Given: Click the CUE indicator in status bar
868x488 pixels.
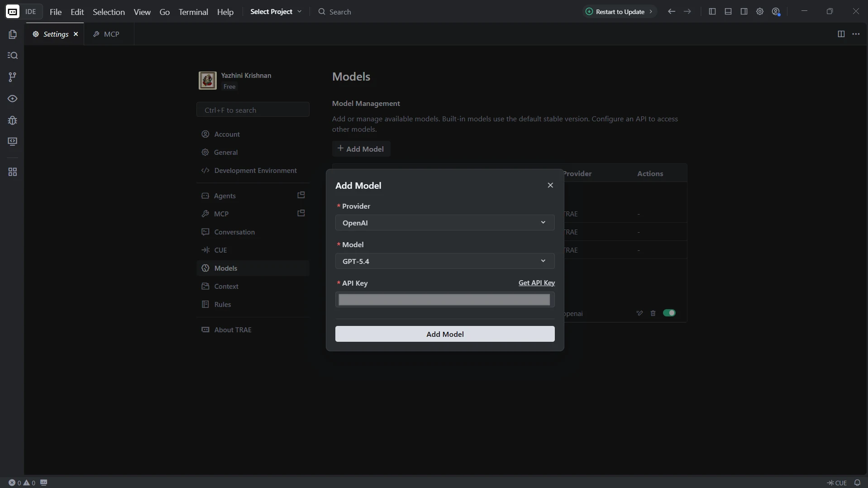Looking at the screenshot, I should pyautogui.click(x=837, y=483).
